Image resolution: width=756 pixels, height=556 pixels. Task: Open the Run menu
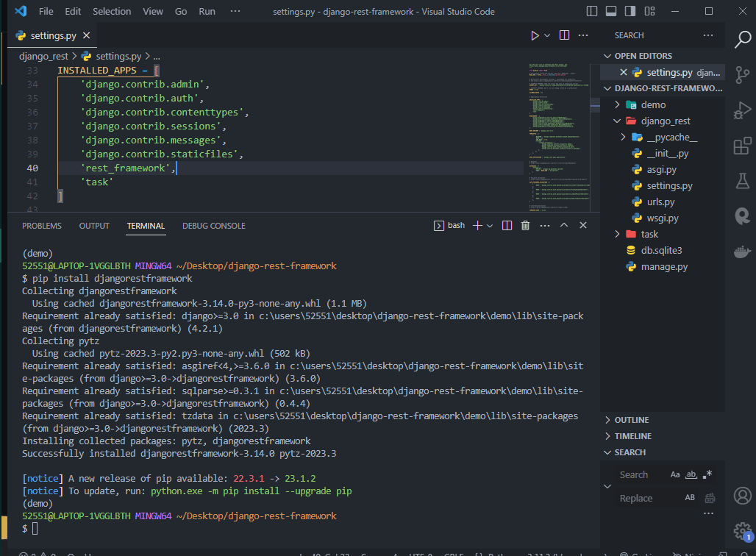coord(207,11)
